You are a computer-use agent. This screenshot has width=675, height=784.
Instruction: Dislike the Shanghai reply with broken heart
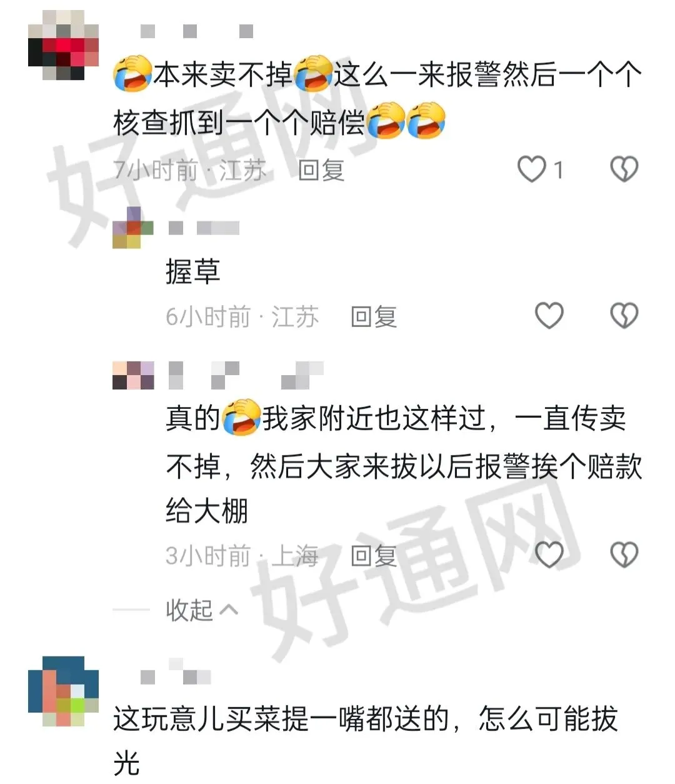(x=624, y=555)
